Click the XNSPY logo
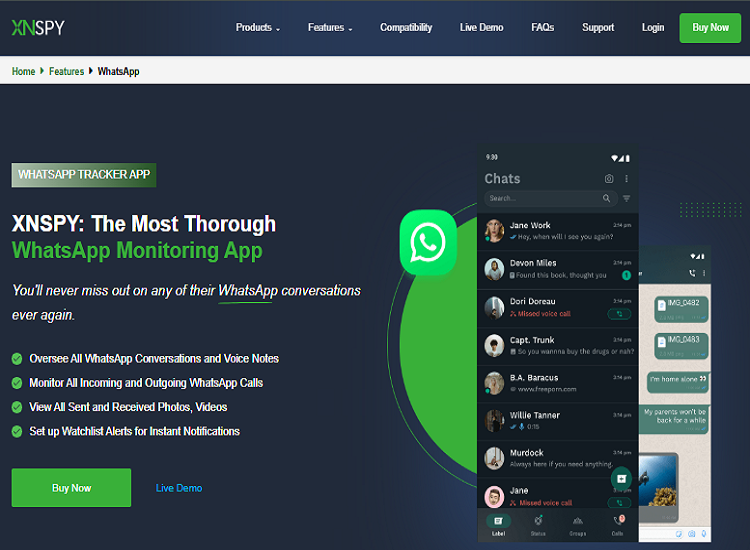The width and height of the screenshot is (750, 550). tap(38, 28)
